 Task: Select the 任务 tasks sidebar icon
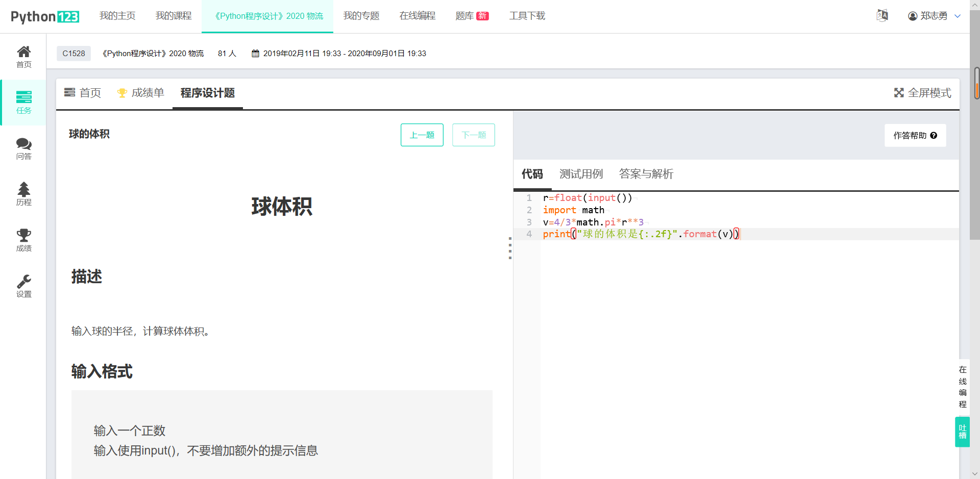click(x=23, y=103)
